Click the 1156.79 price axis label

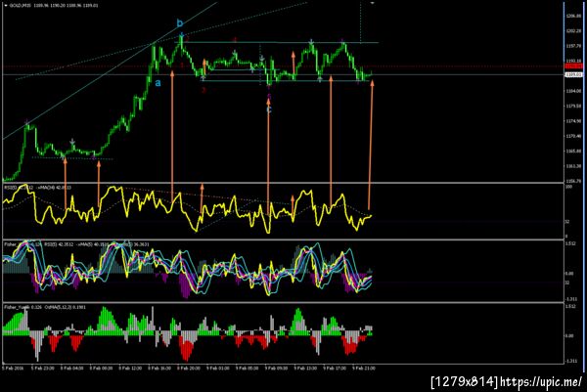coord(573,181)
